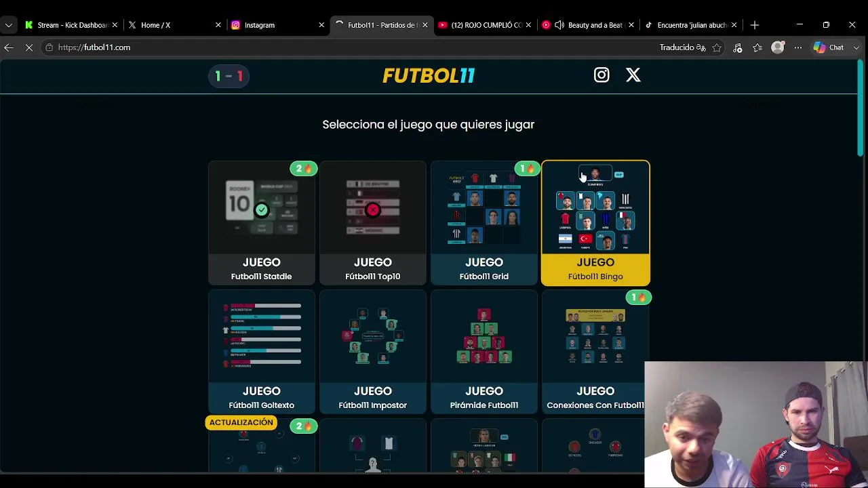Open the favorites list
Screen dimensions: 868x488
757,47
